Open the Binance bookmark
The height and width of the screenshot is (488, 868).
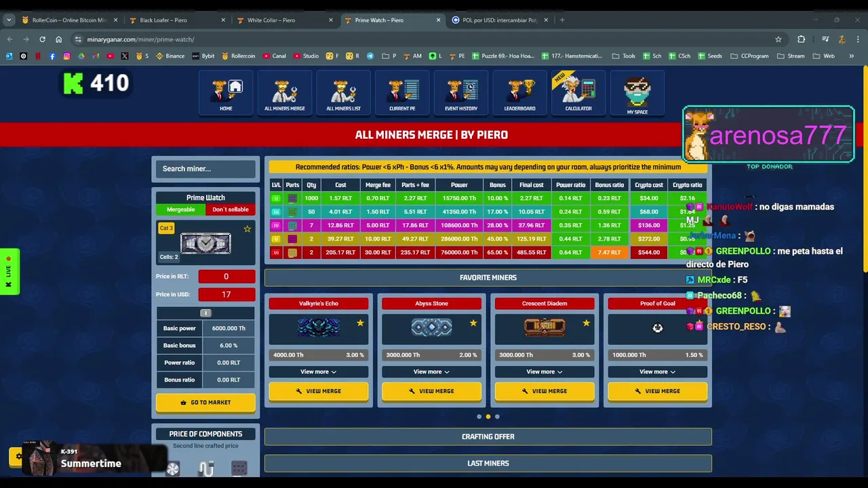(x=170, y=56)
